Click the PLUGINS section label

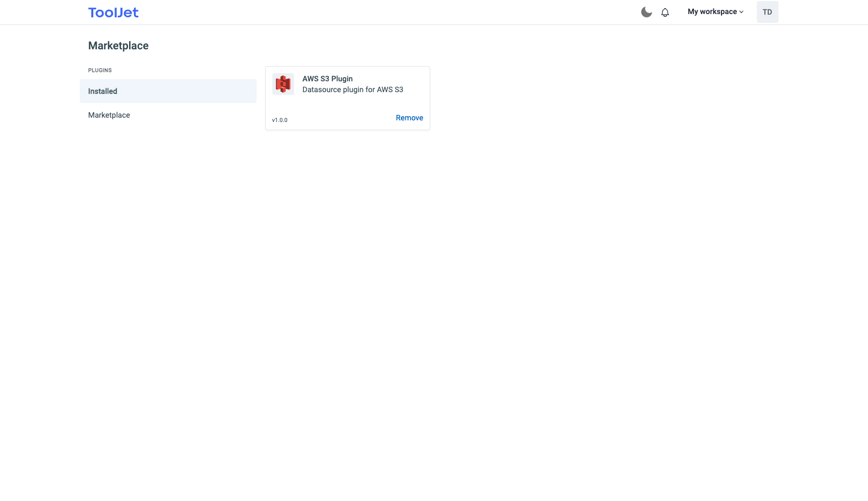[100, 70]
